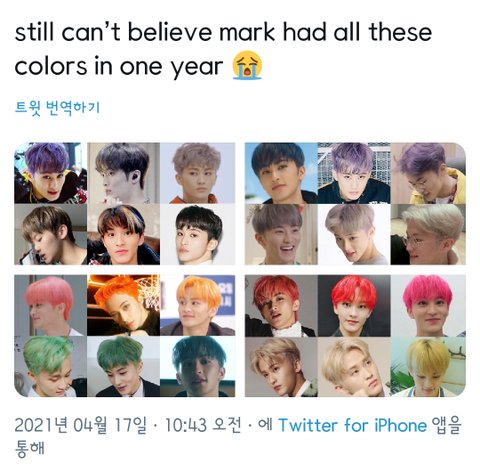Click the hot pink hair photo
This screenshot has width=480, height=472.
coord(428,305)
